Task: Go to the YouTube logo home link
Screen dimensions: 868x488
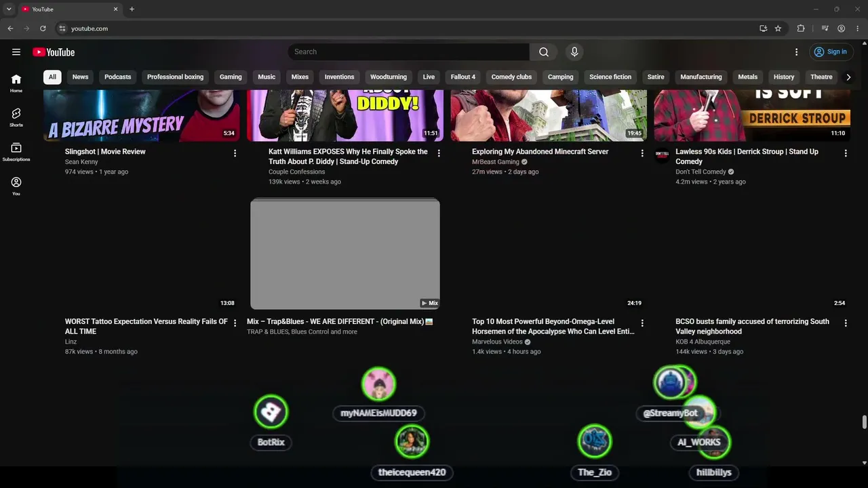Action: pyautogui.click(x=54, y=52)
